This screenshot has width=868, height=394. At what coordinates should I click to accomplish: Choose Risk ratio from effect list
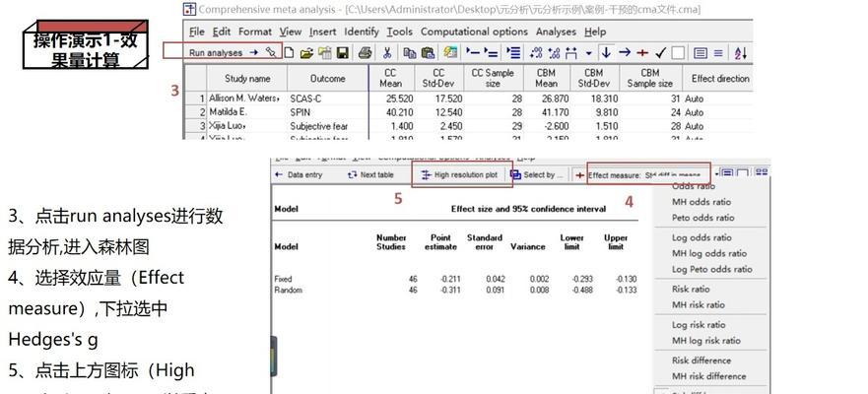coord(691,289)
